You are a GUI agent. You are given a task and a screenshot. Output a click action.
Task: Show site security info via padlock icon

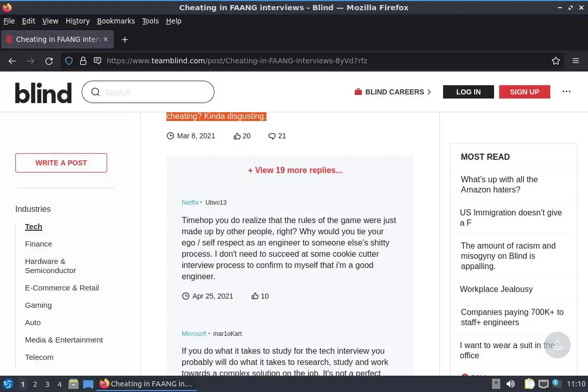(x=83, y=61)
